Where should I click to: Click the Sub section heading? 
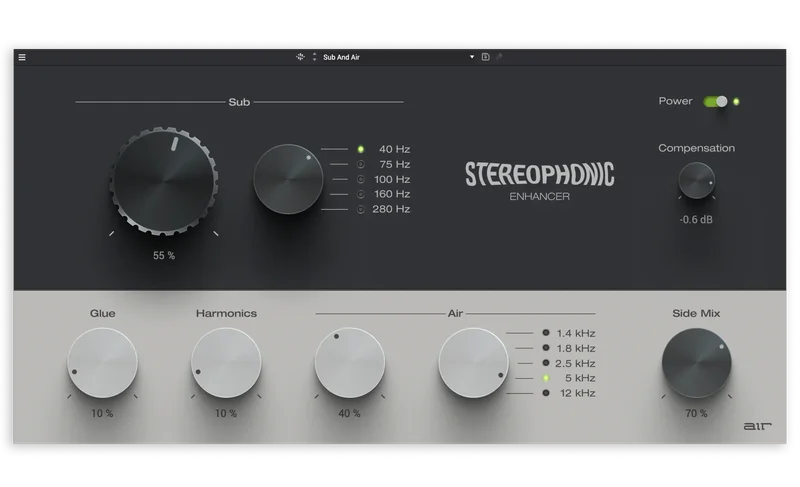pyautogui.click(x=239, y=102)
